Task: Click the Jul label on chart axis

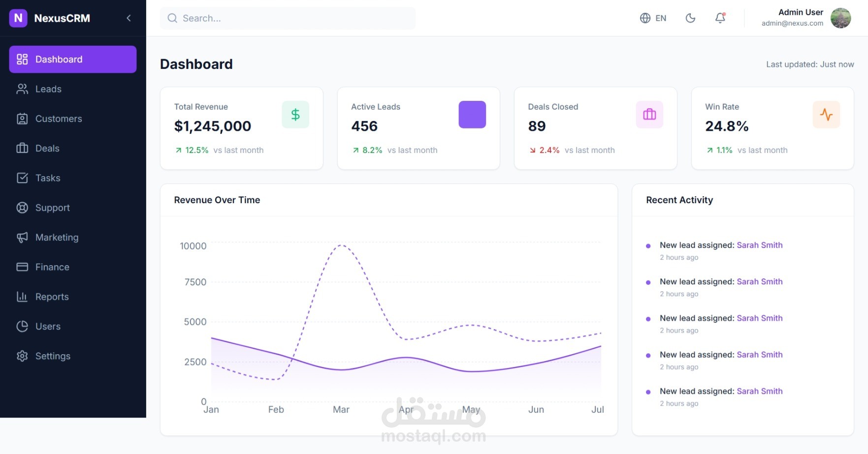Action: [x=598, y=409]
